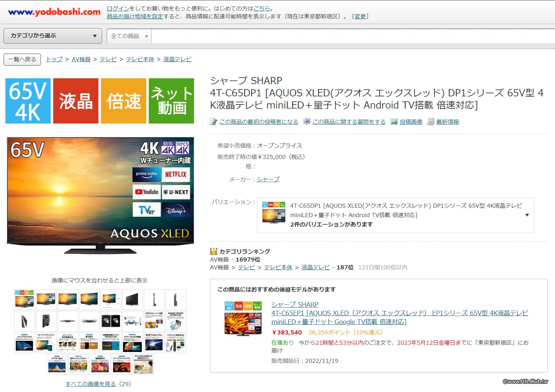Click the green ネット動画 badge
The height and width of the screenshot is (392, 555).
(171, 101)
